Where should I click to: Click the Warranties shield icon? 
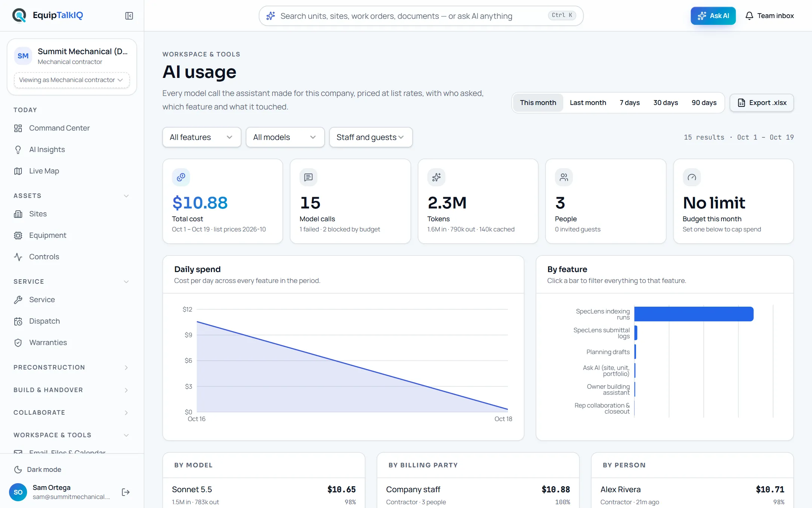(18, 343)
